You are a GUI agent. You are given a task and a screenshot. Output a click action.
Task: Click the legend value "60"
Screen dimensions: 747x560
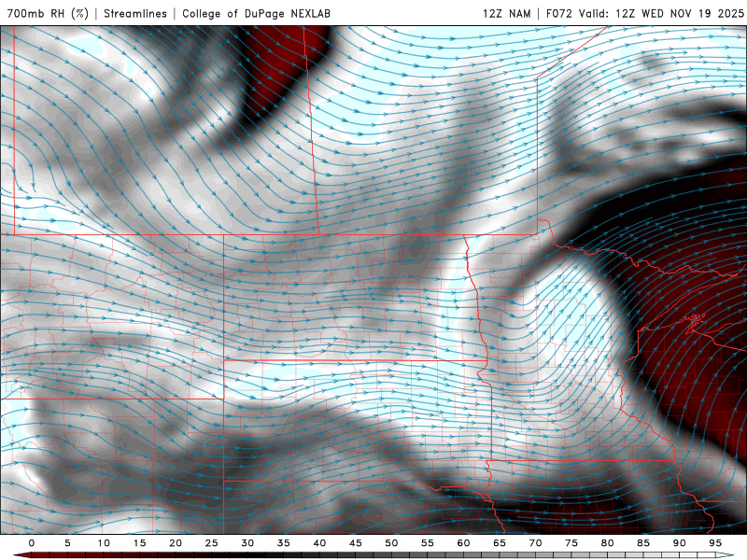coord(463,543)
